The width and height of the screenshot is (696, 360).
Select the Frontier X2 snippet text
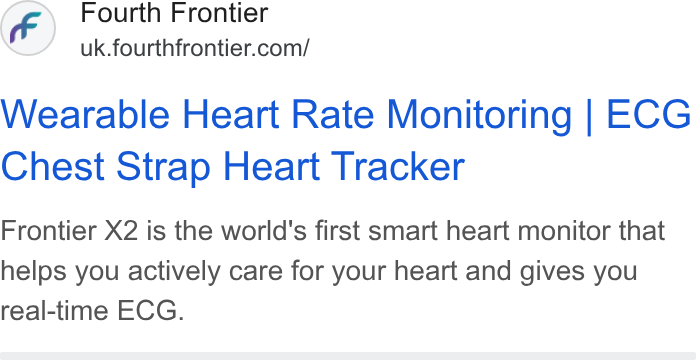coord(333,230)
